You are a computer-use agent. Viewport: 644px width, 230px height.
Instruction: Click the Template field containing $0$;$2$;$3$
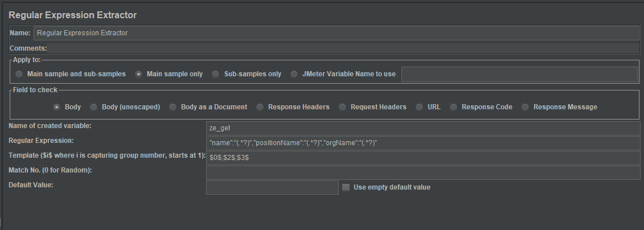pos(423,158)
